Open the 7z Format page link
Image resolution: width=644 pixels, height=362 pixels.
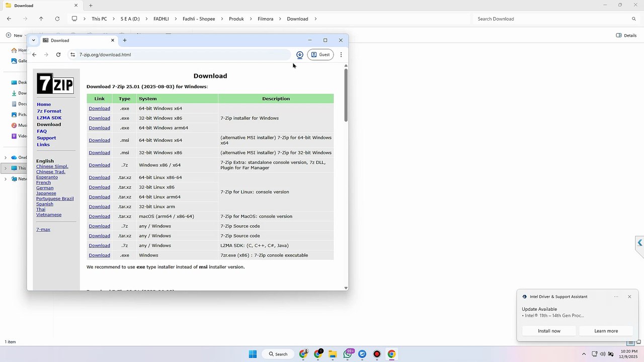pos(49,111)
